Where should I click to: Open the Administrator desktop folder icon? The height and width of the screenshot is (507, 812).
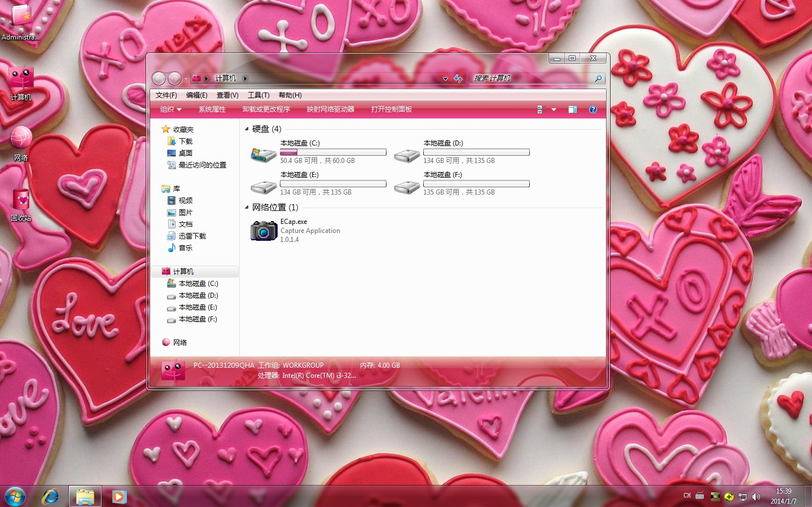(x=21, y=21)
